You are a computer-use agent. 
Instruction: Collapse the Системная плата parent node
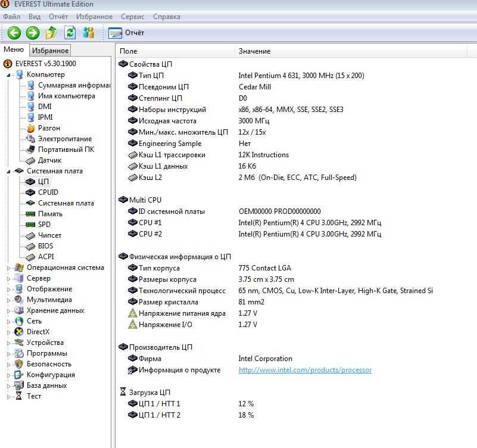(8, 172)
